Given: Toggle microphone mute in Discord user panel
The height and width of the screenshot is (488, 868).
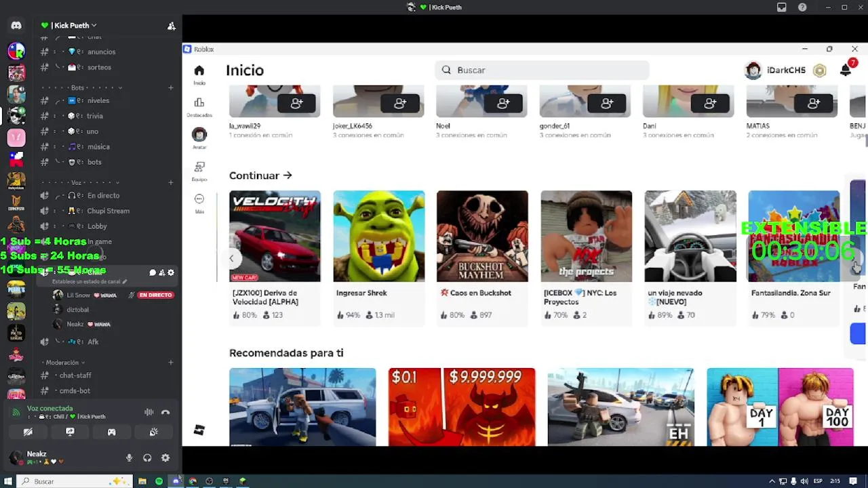Looking at the screenshot, I should [130, 458].
